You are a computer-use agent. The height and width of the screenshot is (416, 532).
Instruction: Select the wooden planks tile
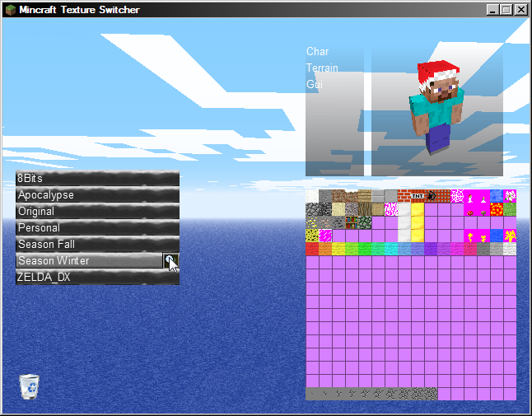tap(365, 196)
